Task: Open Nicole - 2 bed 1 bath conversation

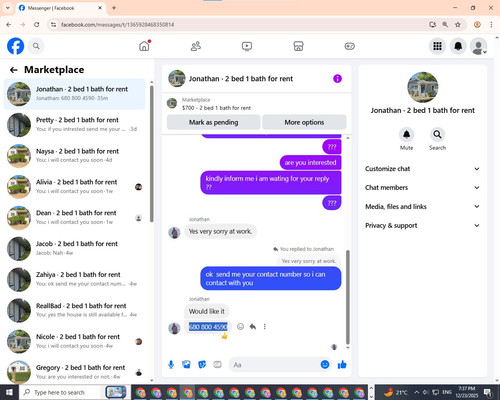Action: pos(74,341)
